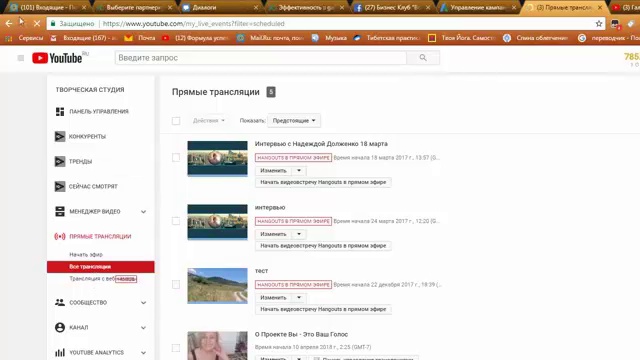Click the Прямые трансляции broadcast icon
640x360 pixels.
tap(60, 236)
